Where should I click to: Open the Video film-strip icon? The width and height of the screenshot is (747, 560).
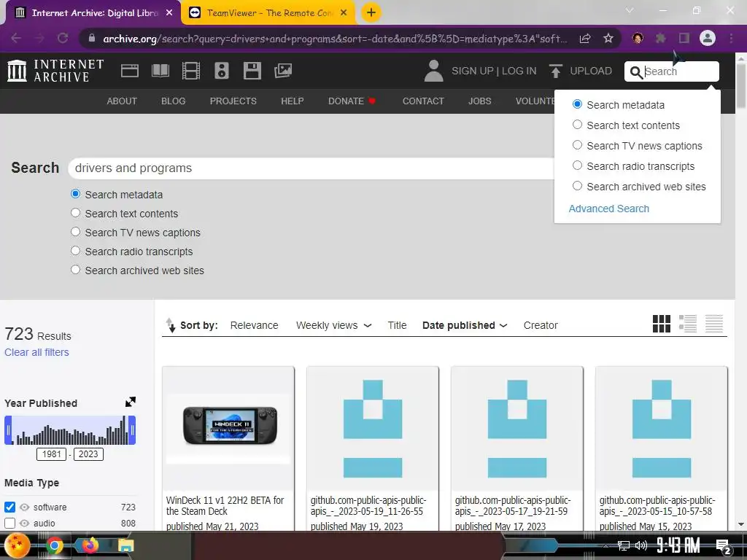coord(190,71)
